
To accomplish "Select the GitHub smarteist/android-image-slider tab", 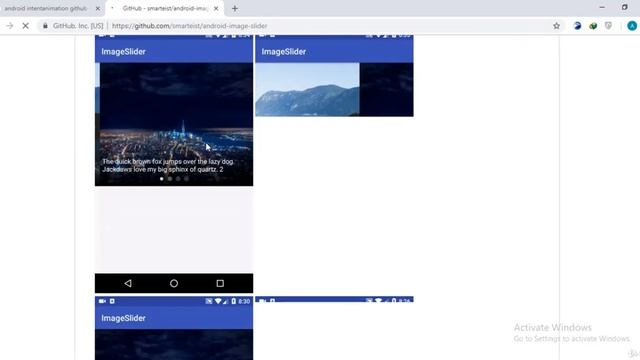I will coord(165,8).
